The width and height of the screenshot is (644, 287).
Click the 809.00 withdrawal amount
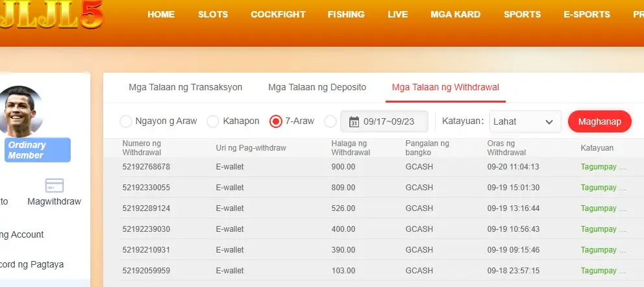tap(343, 188)
